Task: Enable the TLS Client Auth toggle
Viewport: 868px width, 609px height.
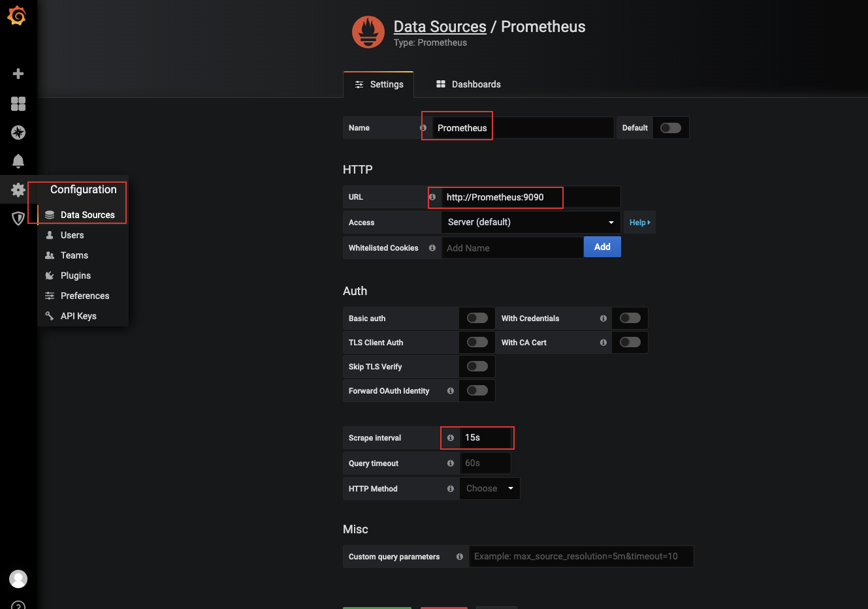Action: [477, 342]
